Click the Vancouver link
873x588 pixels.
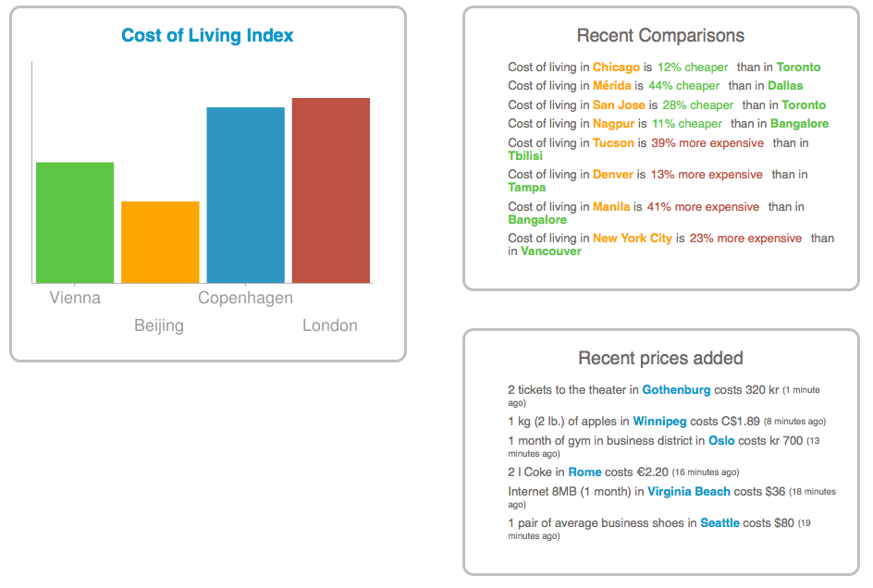(551, 251)
